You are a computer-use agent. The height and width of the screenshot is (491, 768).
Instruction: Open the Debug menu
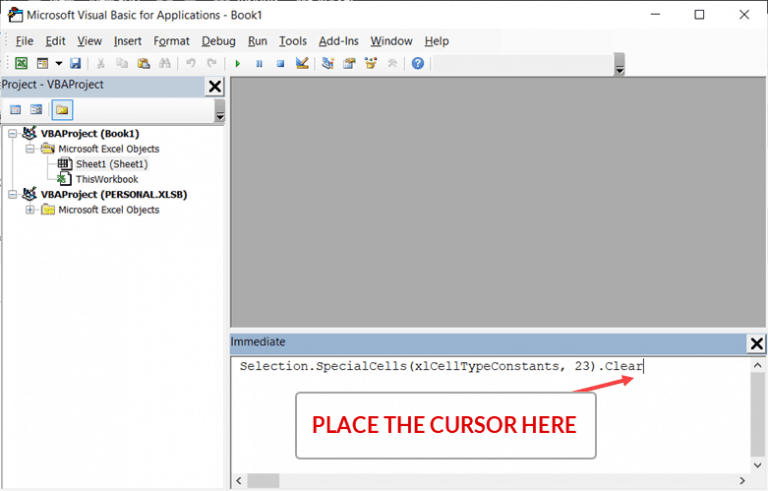218,41
